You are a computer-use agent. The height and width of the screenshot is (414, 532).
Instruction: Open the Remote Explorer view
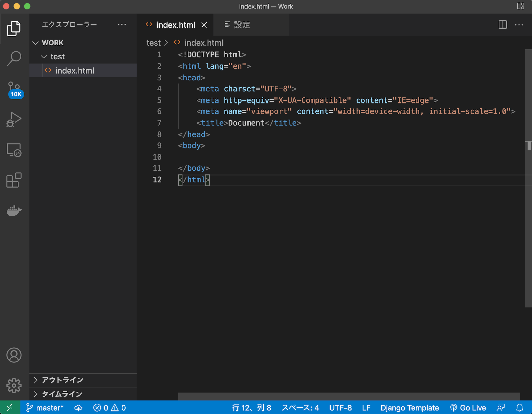click(x=14, y=150)
